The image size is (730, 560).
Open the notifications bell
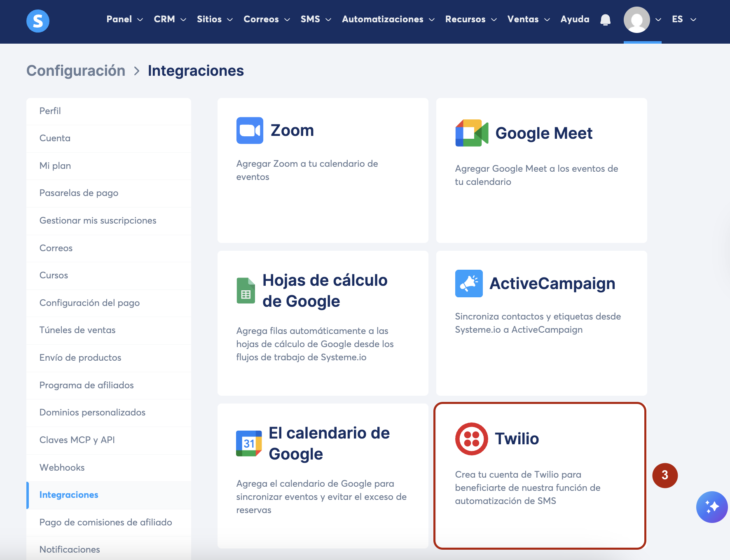pos(605,20)
